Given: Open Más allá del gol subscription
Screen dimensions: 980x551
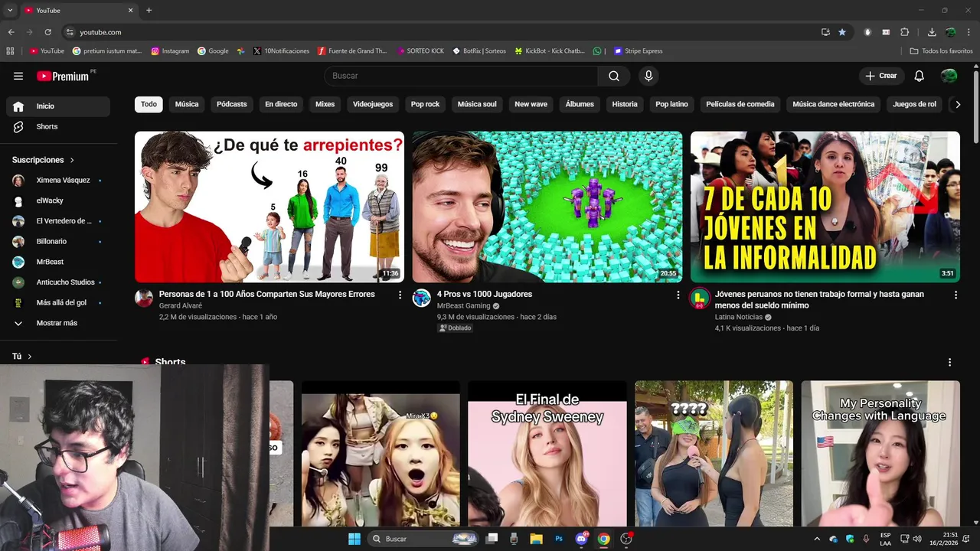Looking at the screenshot, I should pyautogui.click(x=58, y=302).
